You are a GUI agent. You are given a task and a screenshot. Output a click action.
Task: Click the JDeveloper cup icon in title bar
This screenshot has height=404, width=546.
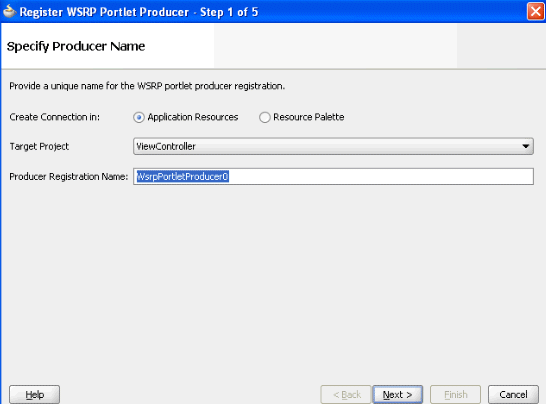click(9, 11)
